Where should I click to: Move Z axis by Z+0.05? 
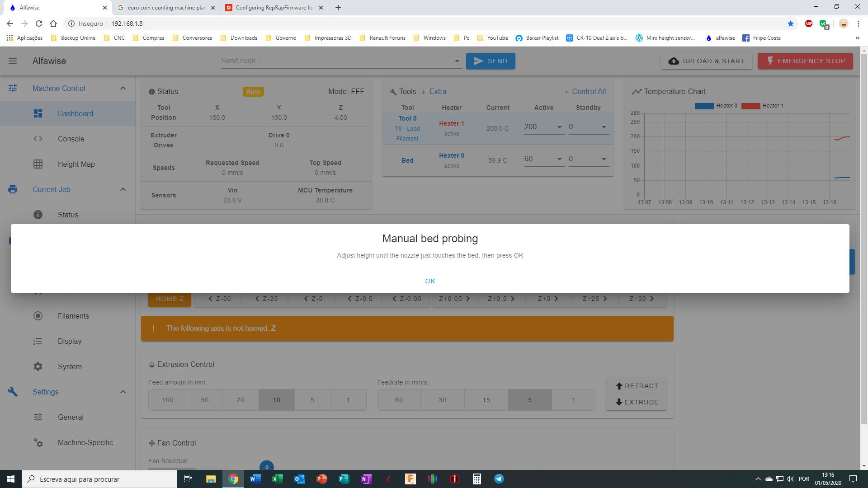click(x=455, y=299)
